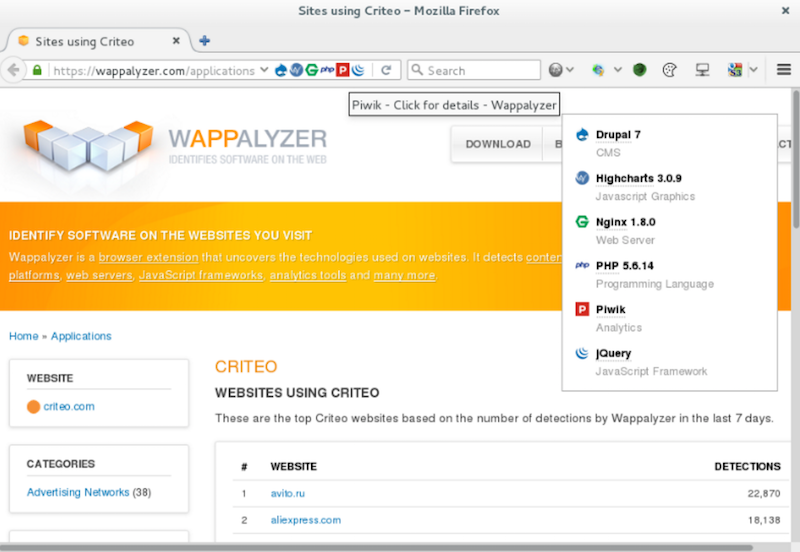Click the URL address field
Image resolution: width=800 pixels, height=552 pixels.
click(x=154, y=70)
